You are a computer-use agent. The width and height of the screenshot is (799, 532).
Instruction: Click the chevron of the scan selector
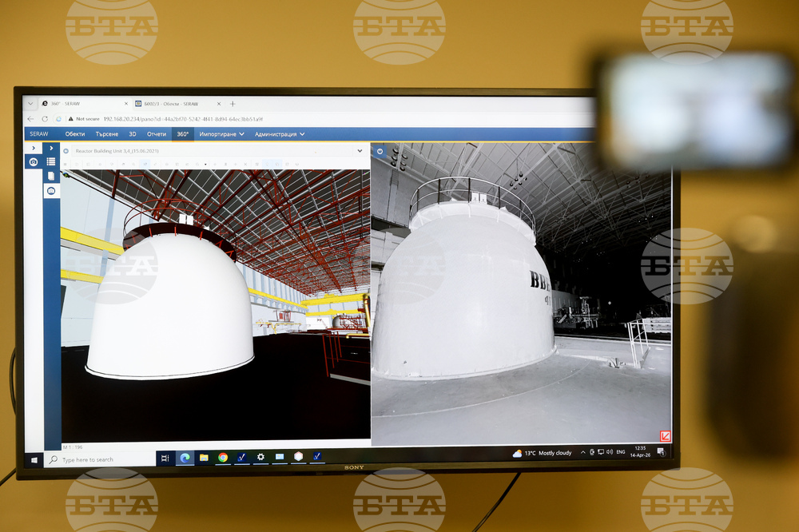(360, 151)
